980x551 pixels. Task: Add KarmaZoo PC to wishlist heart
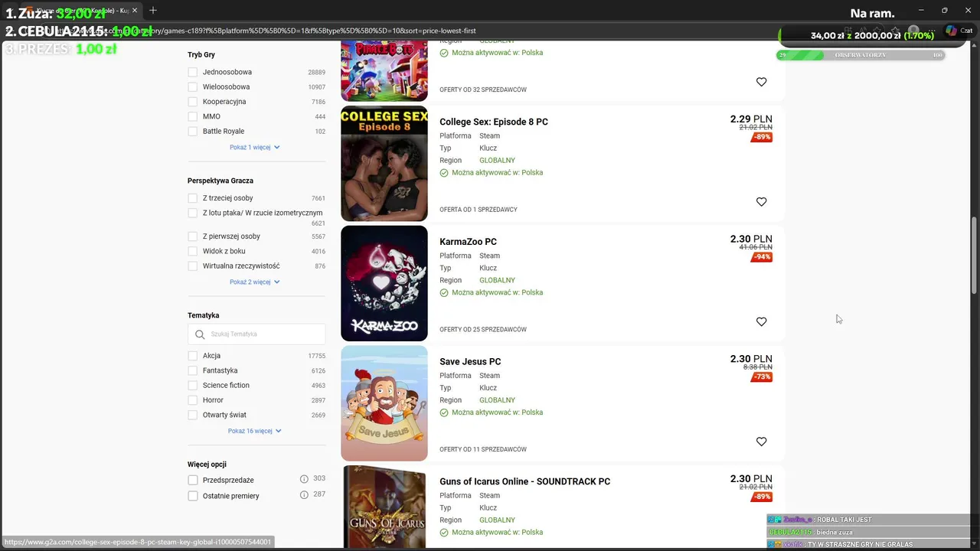point(761,322)
